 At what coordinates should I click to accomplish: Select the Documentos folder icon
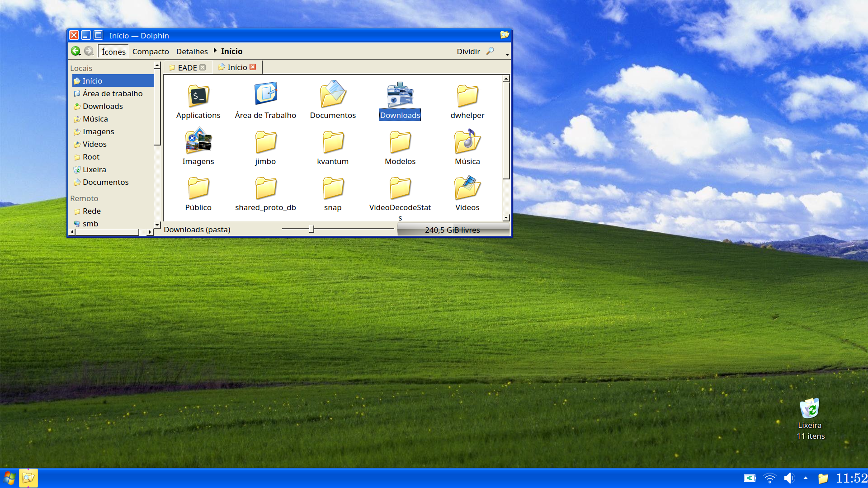click(333, 95)
